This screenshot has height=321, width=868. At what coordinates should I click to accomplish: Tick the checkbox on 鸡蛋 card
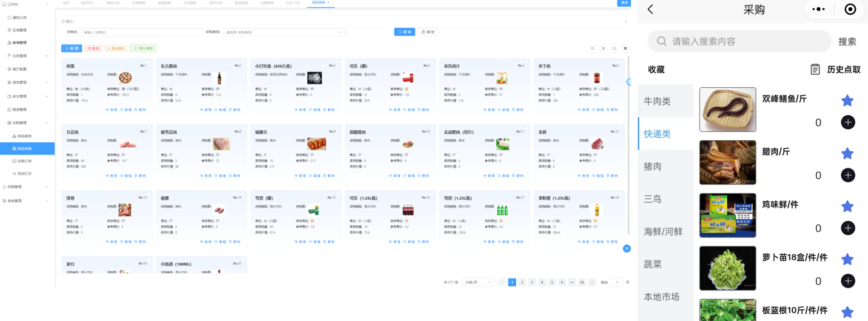(x=149, y=62)
